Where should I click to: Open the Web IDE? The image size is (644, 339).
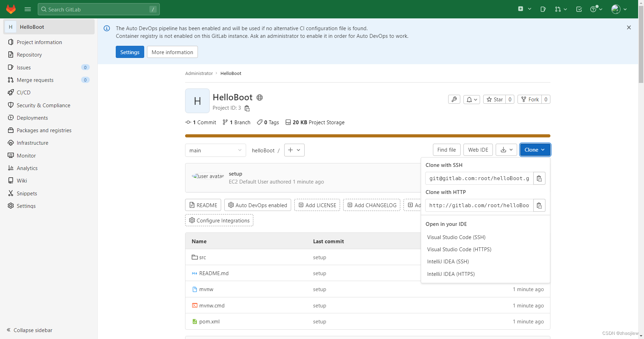[x=478, y=150]
